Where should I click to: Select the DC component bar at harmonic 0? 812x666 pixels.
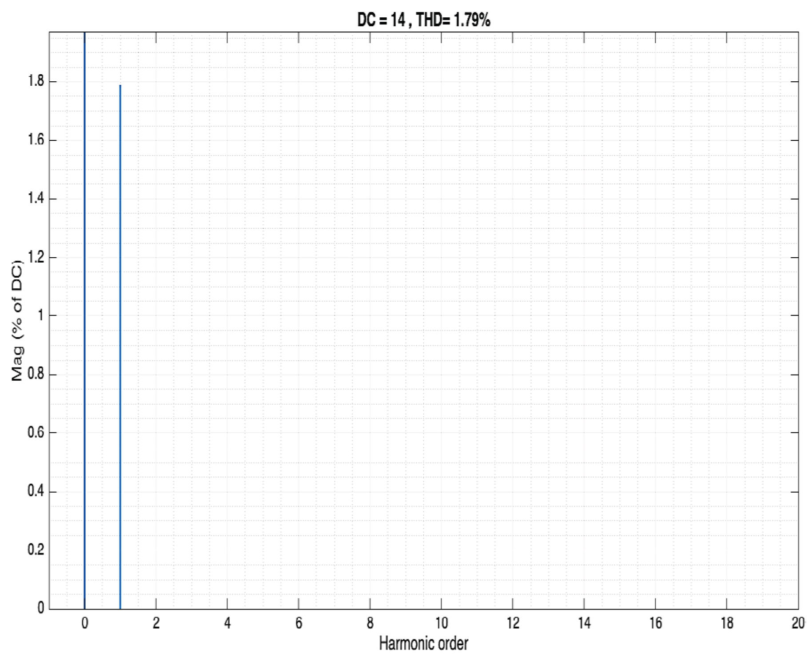[x=84, y=311]
